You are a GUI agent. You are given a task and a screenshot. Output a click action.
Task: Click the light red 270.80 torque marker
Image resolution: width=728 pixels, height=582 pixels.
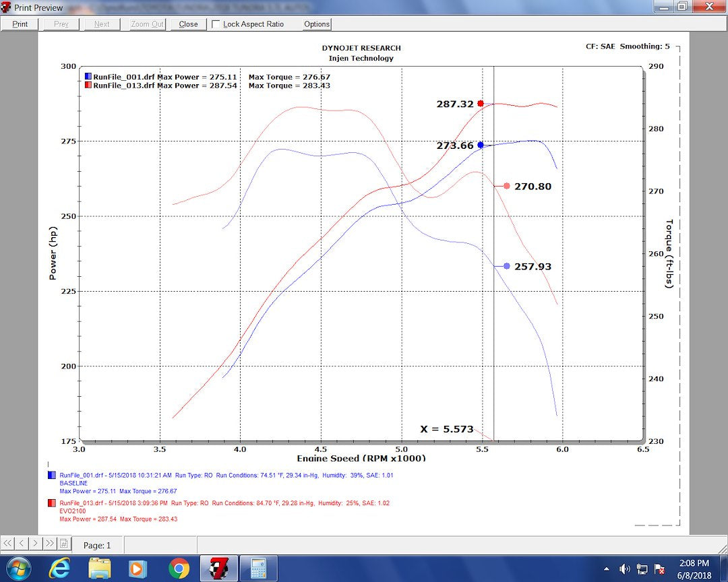[506, 186]
